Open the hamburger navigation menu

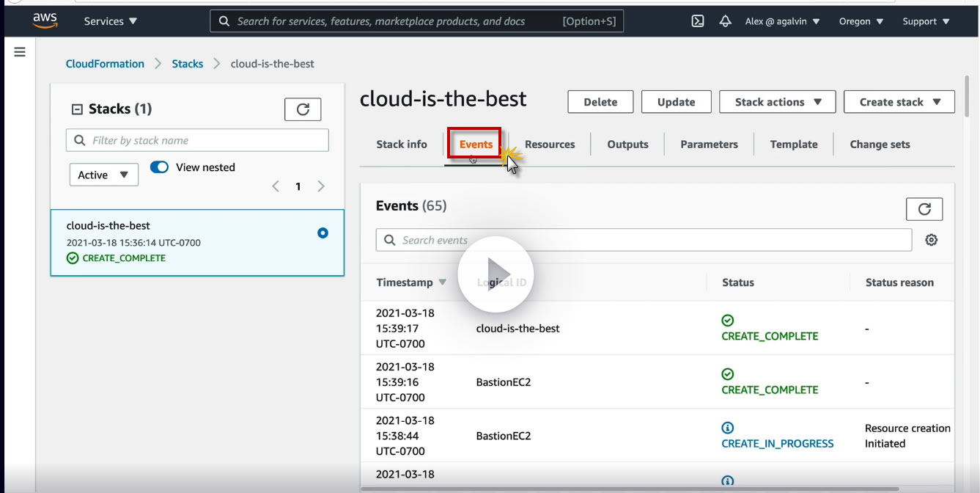[20, 52]
